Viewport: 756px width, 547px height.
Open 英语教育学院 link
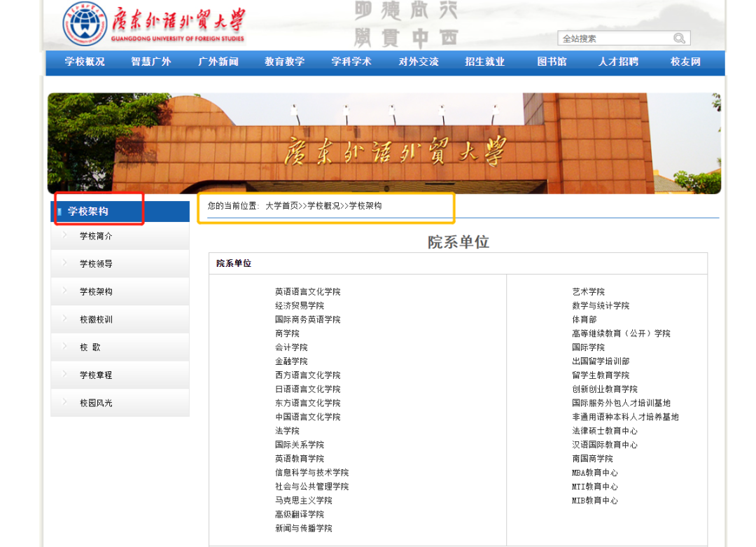coord(300,459)
